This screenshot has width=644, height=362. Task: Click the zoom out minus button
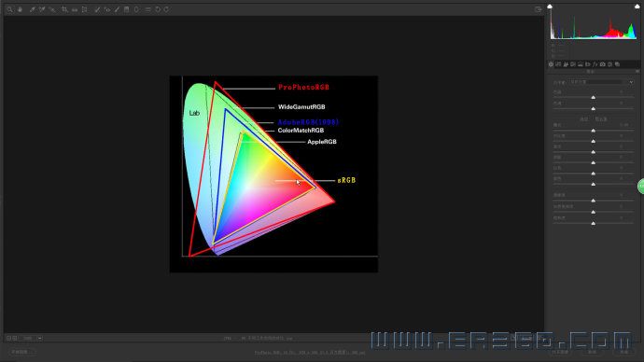coord(8,338)
